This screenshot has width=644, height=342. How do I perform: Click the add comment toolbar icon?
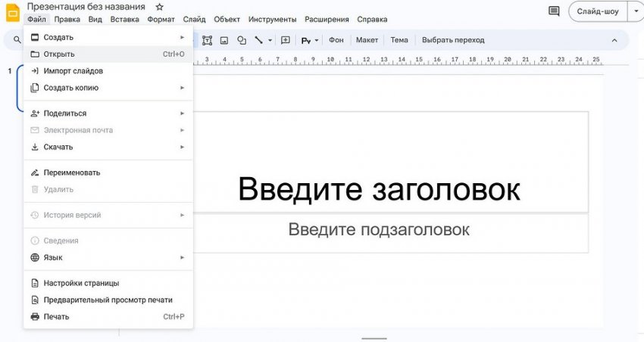[x=286, y=40]
